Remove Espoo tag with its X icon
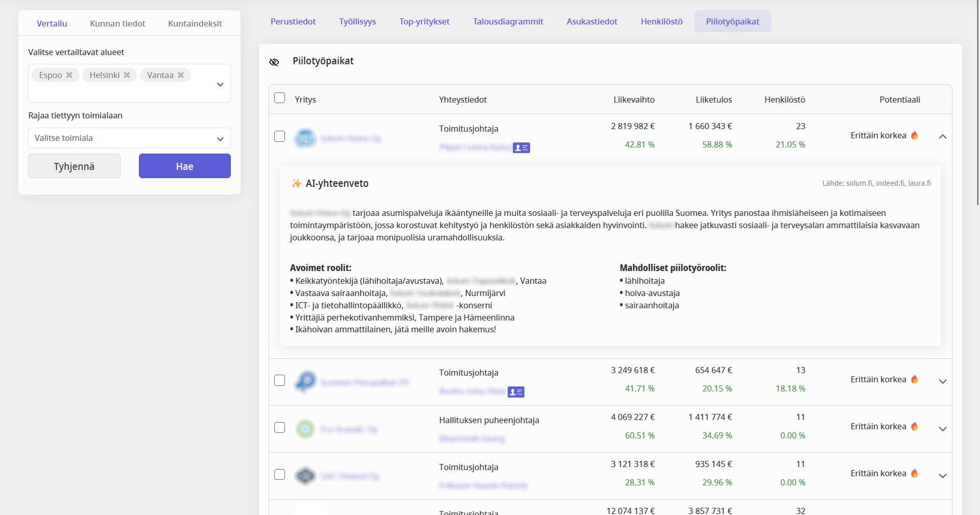This screenshot has height=515, width=980. 69,75
